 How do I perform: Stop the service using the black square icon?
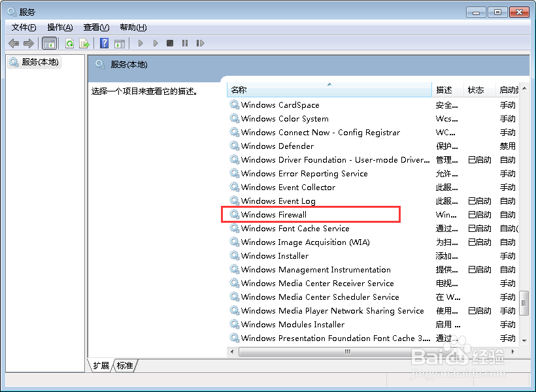point(170,43)
